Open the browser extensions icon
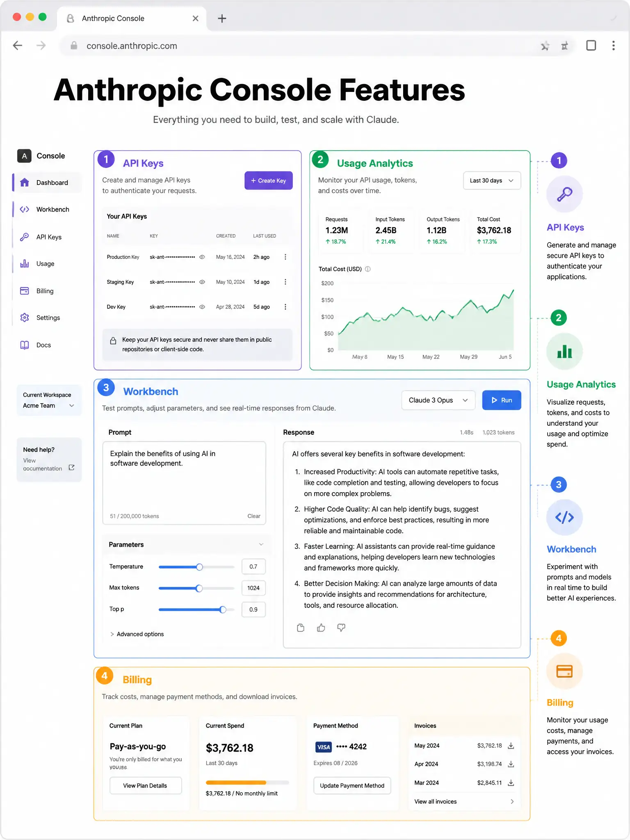This screenshot has height=840, width=630. click(565, 46)
